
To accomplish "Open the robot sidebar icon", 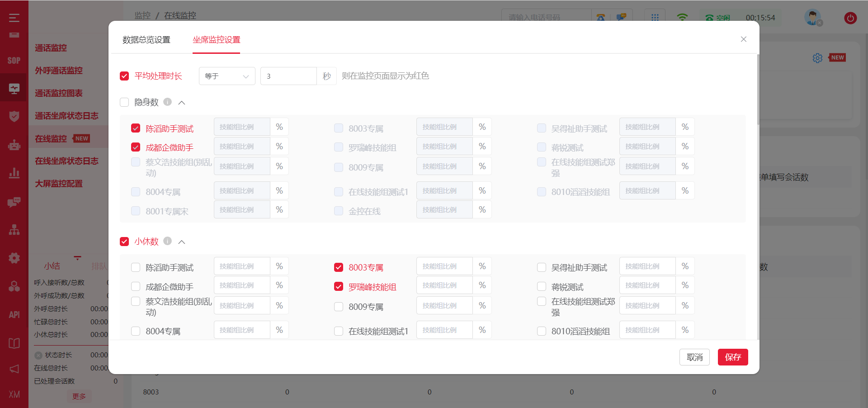I will pos(14,145).
